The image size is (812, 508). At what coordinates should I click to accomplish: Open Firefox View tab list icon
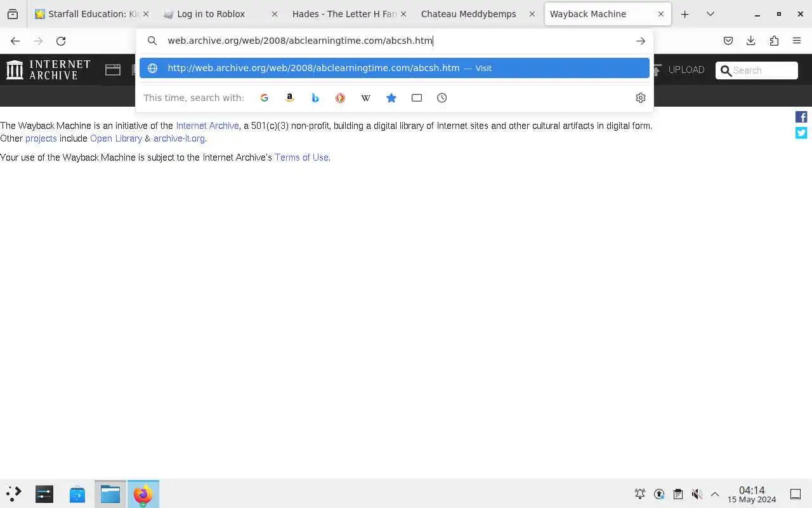[x=13, y=14]
